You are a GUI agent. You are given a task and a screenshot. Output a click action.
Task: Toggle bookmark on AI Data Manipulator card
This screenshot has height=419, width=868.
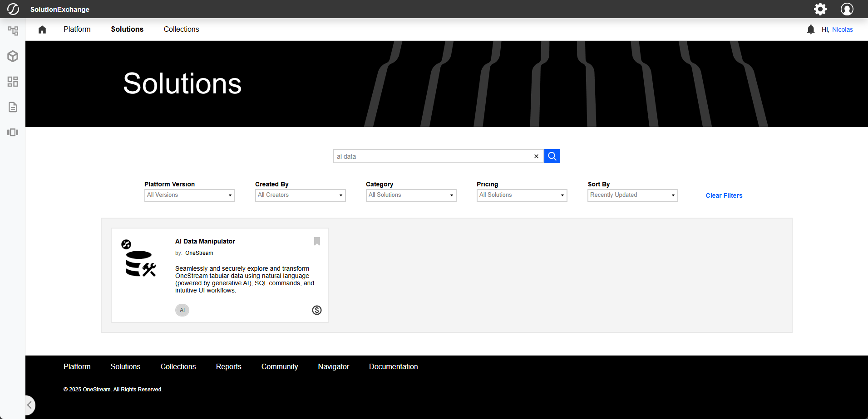pos(317,241)
